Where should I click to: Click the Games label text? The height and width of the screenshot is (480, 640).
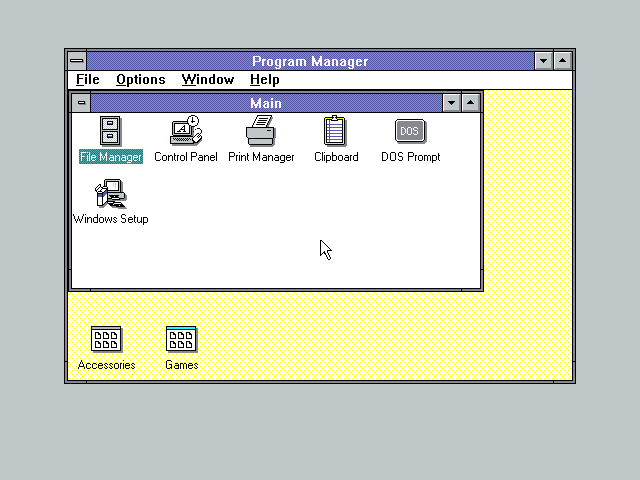point(182,365)
